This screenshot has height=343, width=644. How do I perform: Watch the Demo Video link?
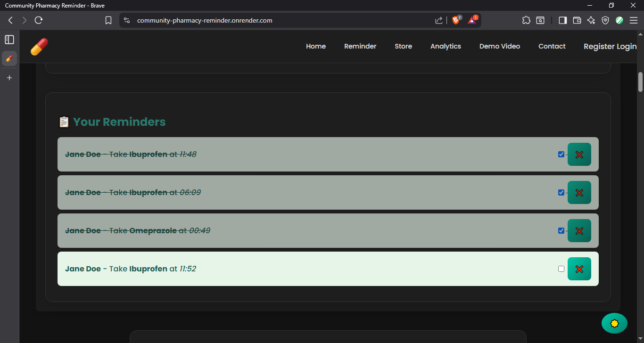(x=500, y=46)
